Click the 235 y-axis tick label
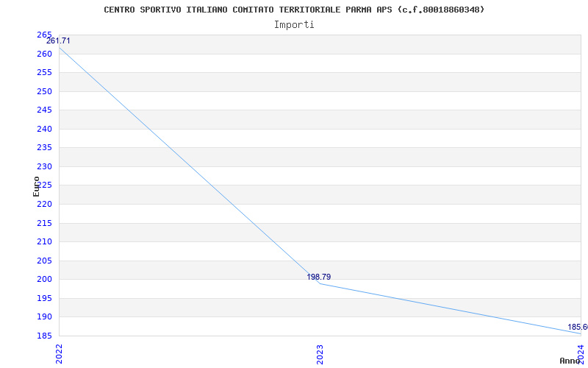The height and width of the screenshot is (368, 588). (x=44, y=148)
